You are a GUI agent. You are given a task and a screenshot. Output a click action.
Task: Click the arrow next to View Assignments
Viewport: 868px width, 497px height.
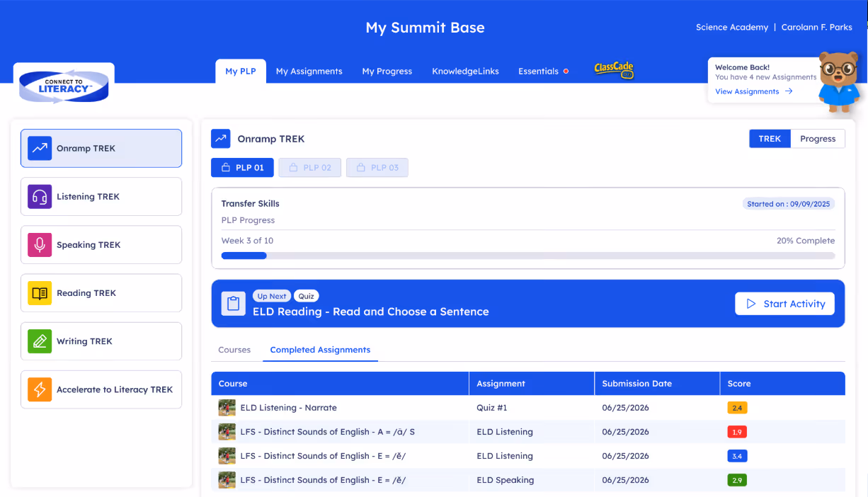point(789,91)
